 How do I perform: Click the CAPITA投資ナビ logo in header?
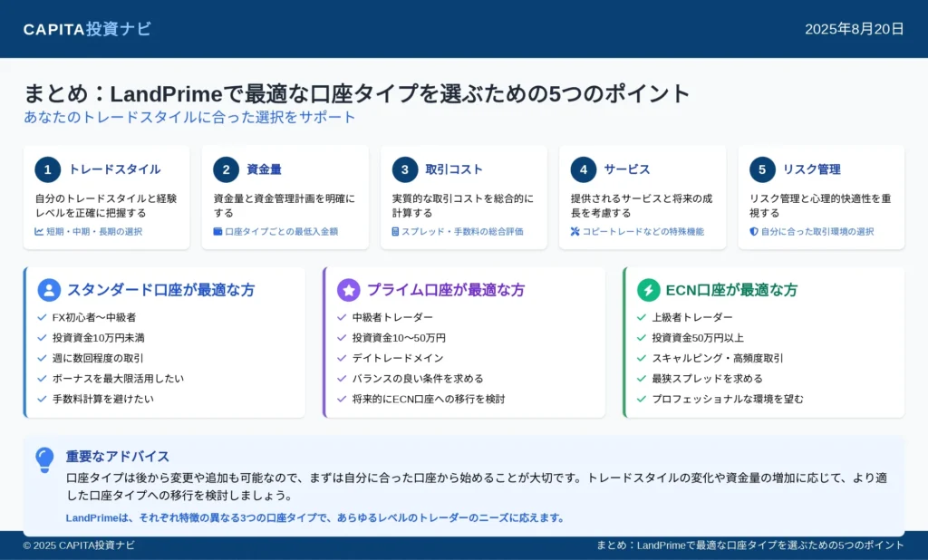tap(87, 29)
